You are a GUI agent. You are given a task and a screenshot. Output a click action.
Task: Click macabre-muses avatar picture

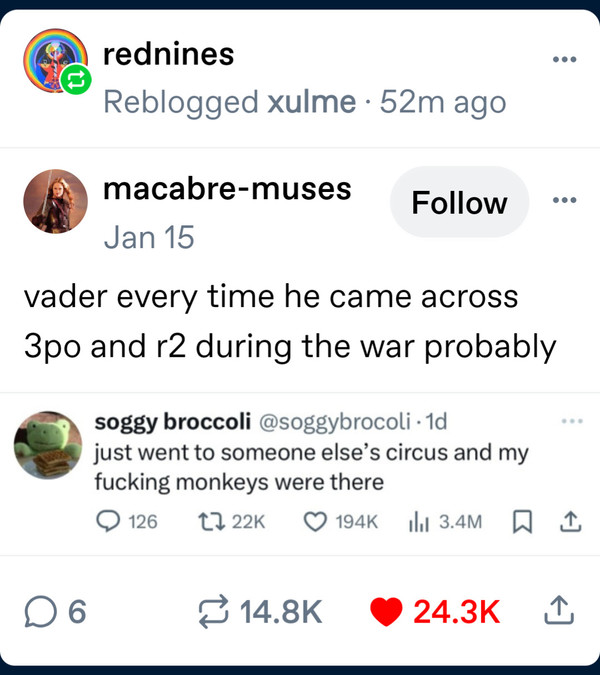point(55,201)
